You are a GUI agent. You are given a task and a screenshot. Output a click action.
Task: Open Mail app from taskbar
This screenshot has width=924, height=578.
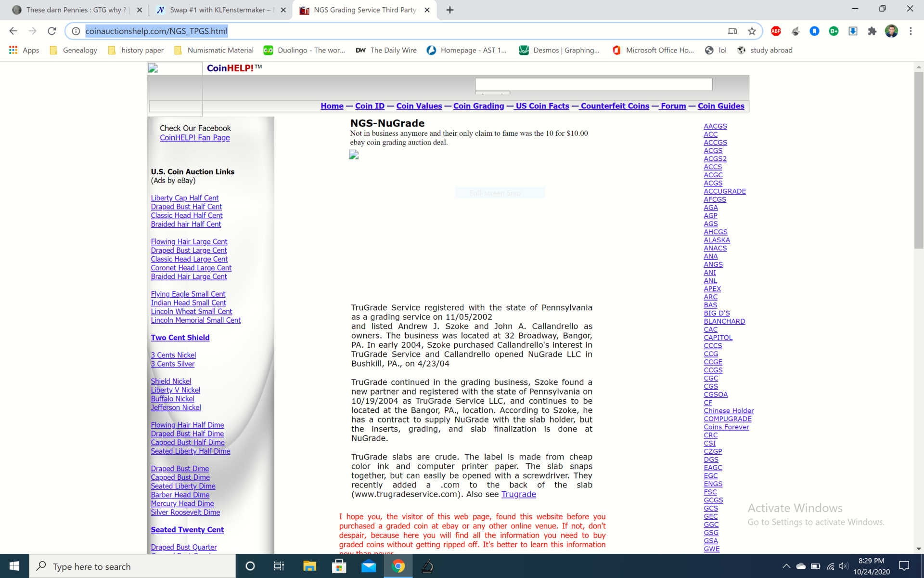click(x=369, y=566)
